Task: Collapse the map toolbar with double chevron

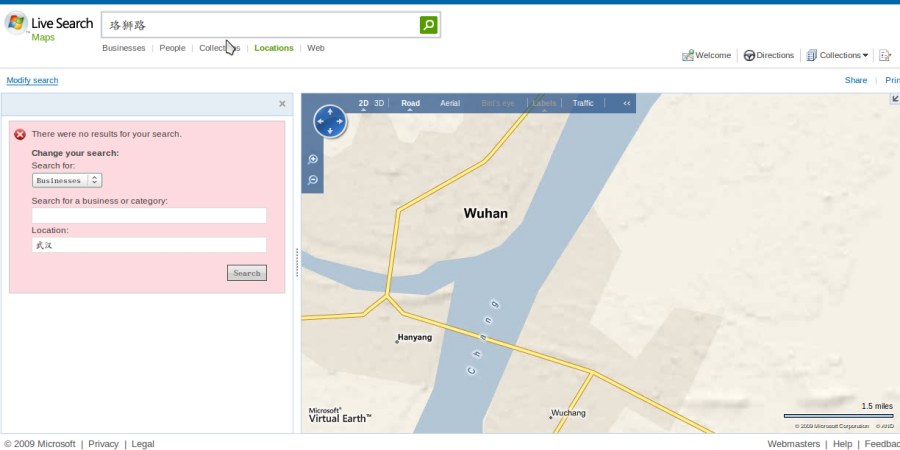Action: click(x=627, y=103)
